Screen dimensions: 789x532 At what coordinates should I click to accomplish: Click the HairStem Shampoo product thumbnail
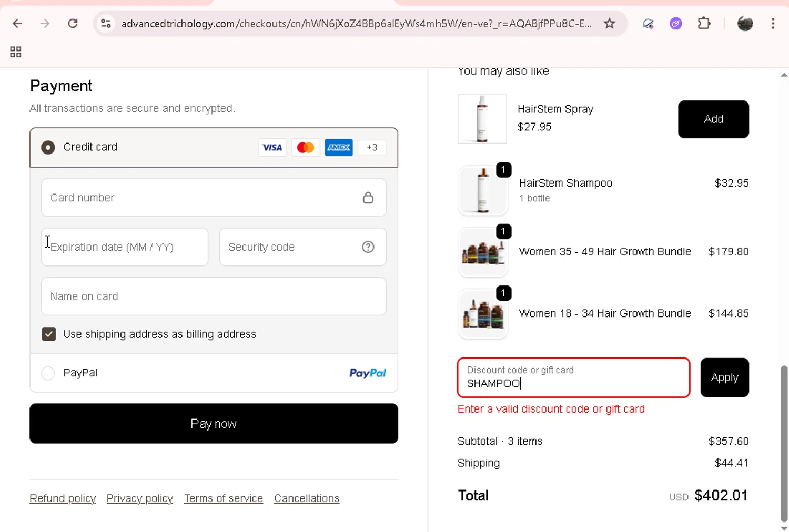pos(483,190)
